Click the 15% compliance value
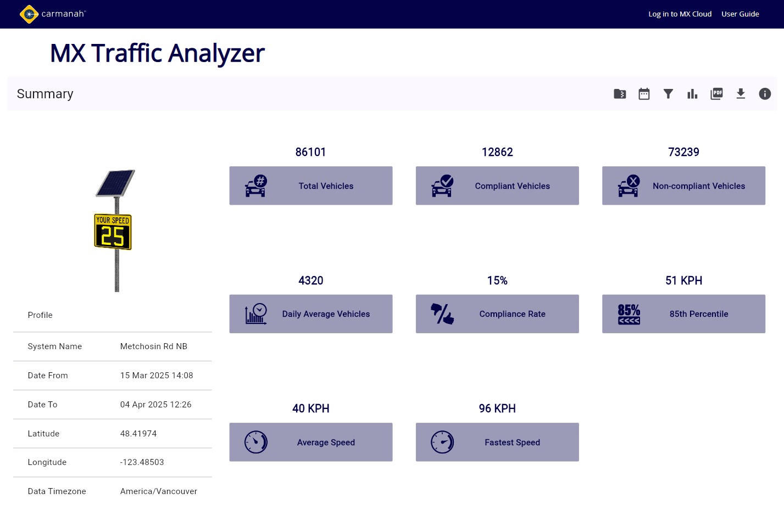 [x=497, y=281]
